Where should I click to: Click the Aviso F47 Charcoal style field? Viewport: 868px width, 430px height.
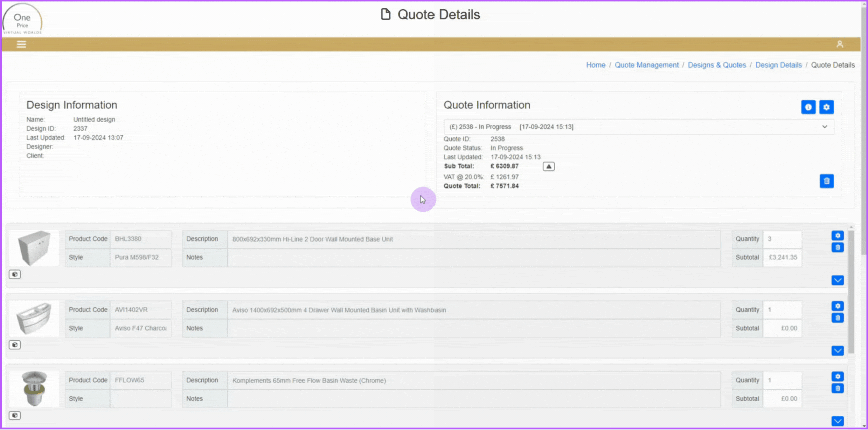(x=141, y=328)
